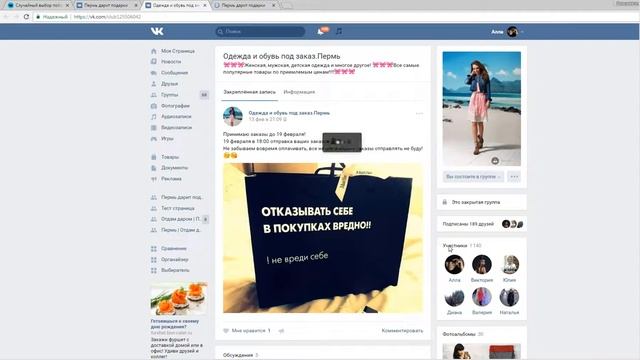
Task: Open Аудиозаписи in left menu
Action: tap(176, 116)
